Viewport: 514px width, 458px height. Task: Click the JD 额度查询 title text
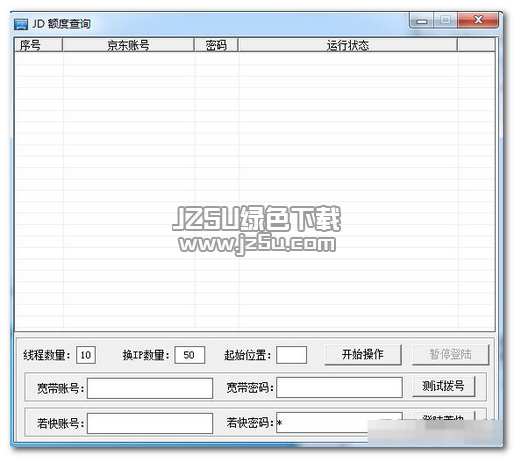pos(61,24)
